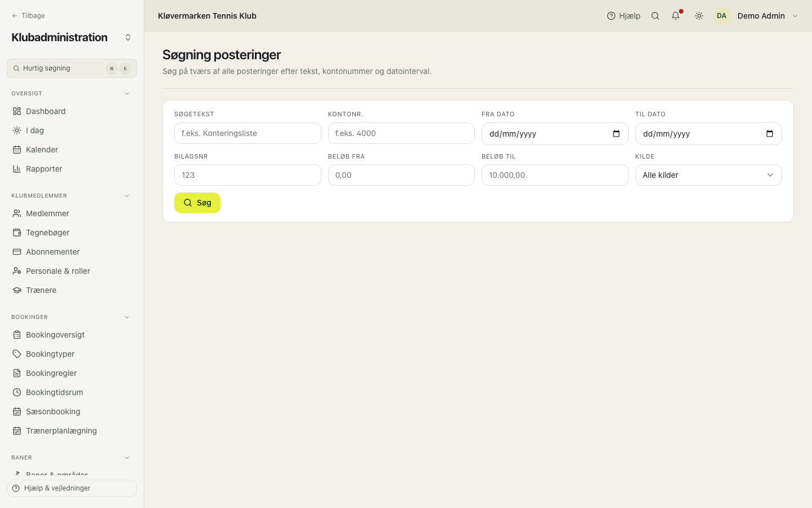
Task: Go to the I dag page
Action: click(x=72, y=130)
